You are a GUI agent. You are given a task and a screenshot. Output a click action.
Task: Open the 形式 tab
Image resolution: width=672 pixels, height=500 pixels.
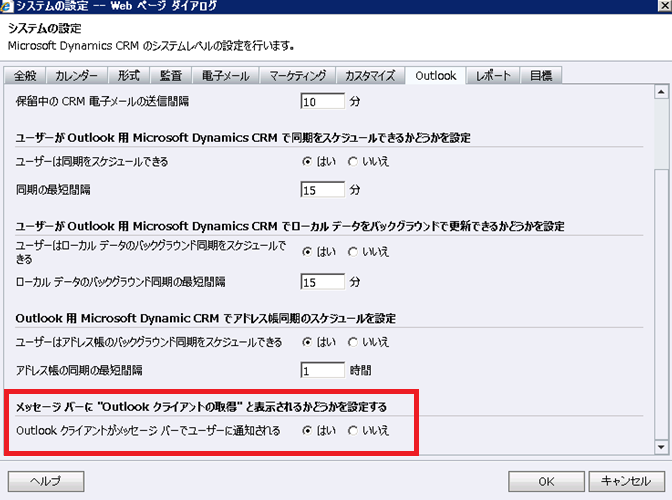pyautogui.click(x=129, y=76)
